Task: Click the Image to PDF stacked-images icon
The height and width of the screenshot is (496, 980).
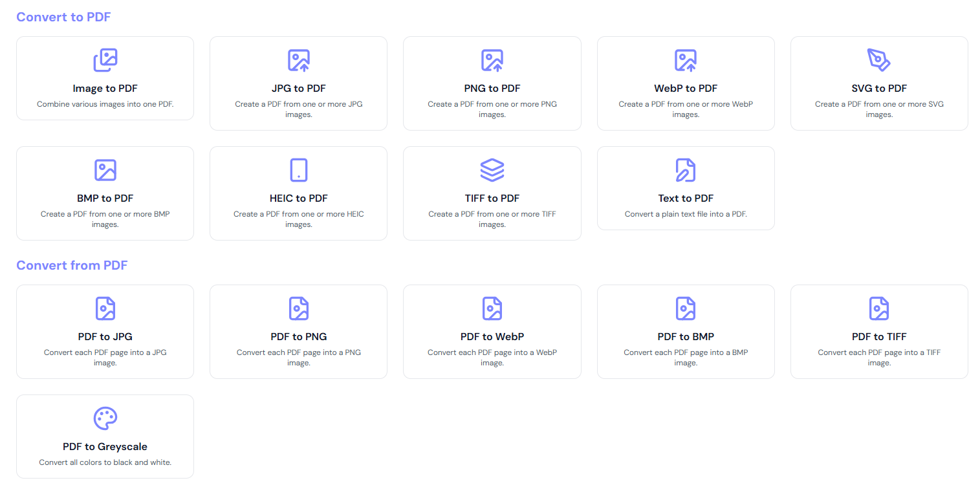Action: click(105, 60)
